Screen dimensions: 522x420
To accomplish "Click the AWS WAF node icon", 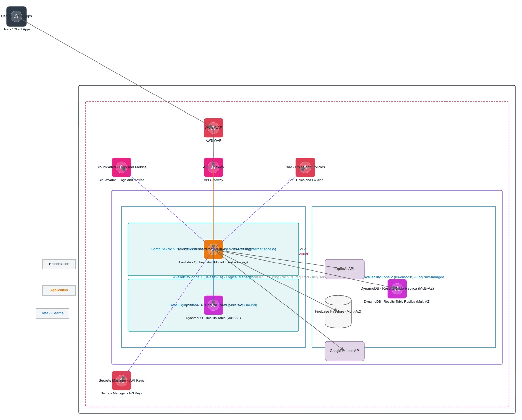I will click(x=213, y=128).
